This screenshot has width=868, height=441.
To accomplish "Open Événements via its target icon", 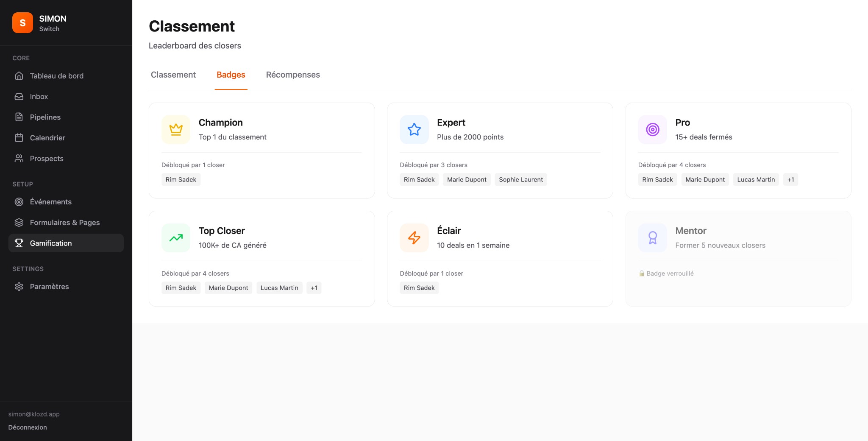I will tap(19, 202).
